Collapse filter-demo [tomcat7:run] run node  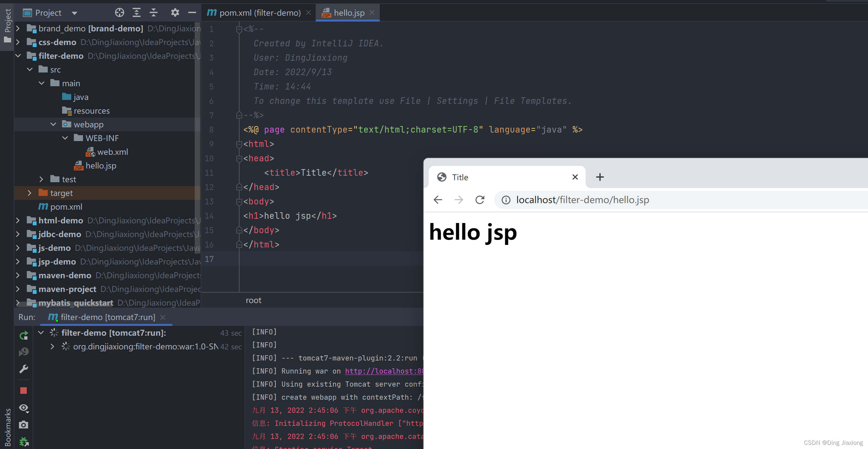tap(41, 333)
